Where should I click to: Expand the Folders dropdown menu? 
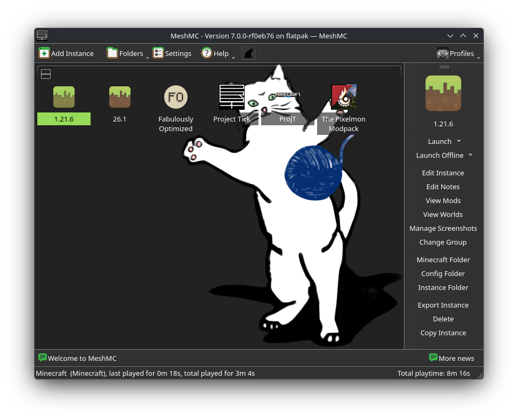click(148, 56)
